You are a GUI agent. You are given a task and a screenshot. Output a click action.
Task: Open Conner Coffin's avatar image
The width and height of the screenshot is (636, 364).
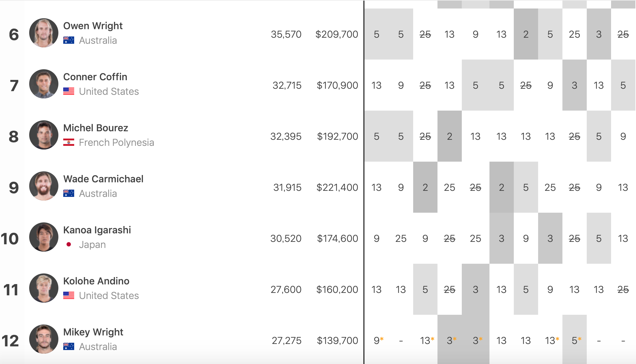point(44,84)
